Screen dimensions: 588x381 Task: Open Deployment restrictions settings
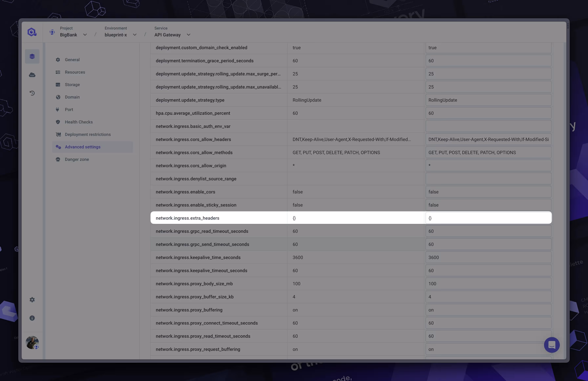point(88,134)
